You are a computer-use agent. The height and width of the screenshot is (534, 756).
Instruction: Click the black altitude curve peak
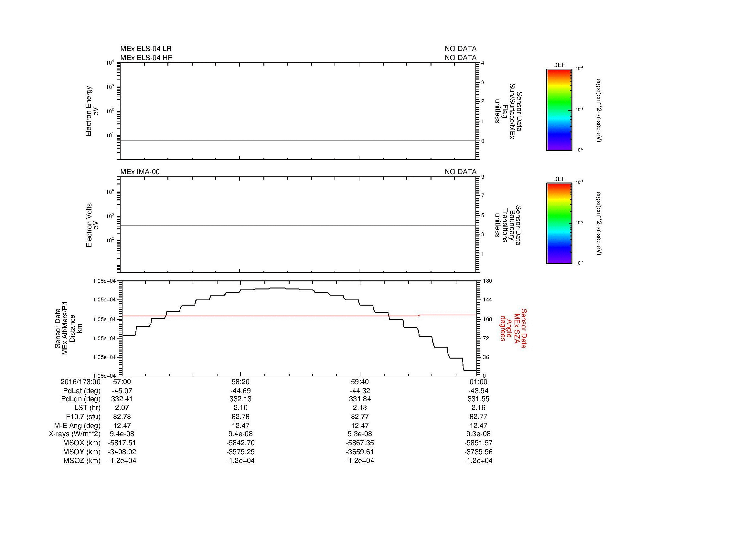(x=277, y=288)
